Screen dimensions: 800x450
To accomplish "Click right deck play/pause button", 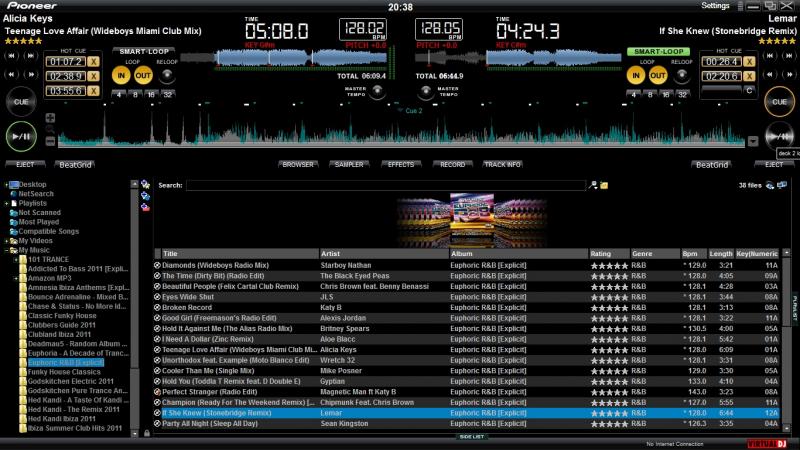I will point(779,136).
